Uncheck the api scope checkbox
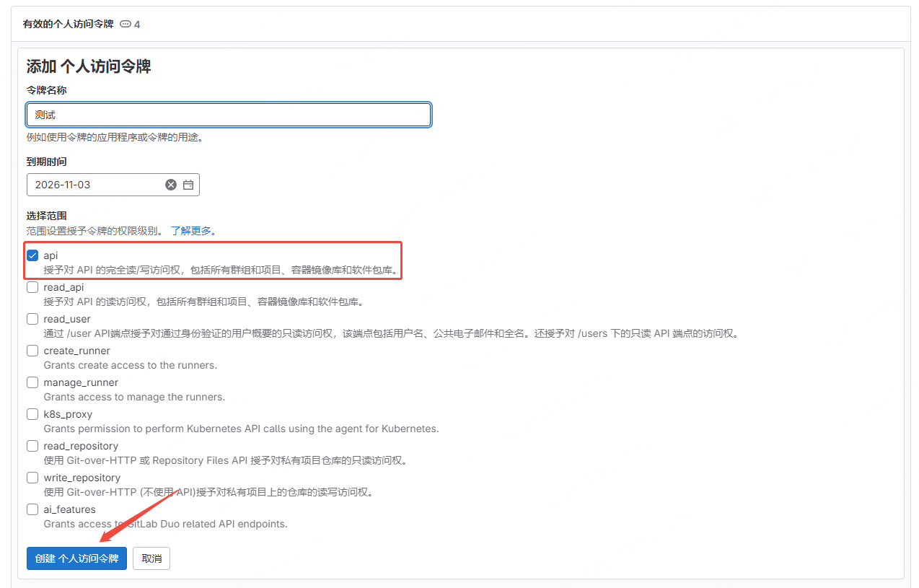This screenshot has width=919, height=588. pos(32,255)
